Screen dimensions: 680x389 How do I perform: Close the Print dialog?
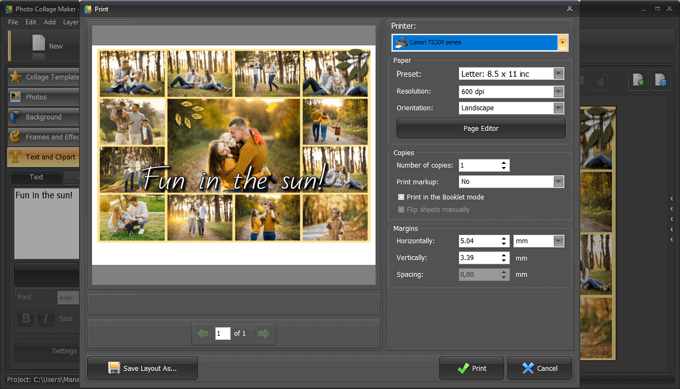pyautogui.click(x=569, y=9)
